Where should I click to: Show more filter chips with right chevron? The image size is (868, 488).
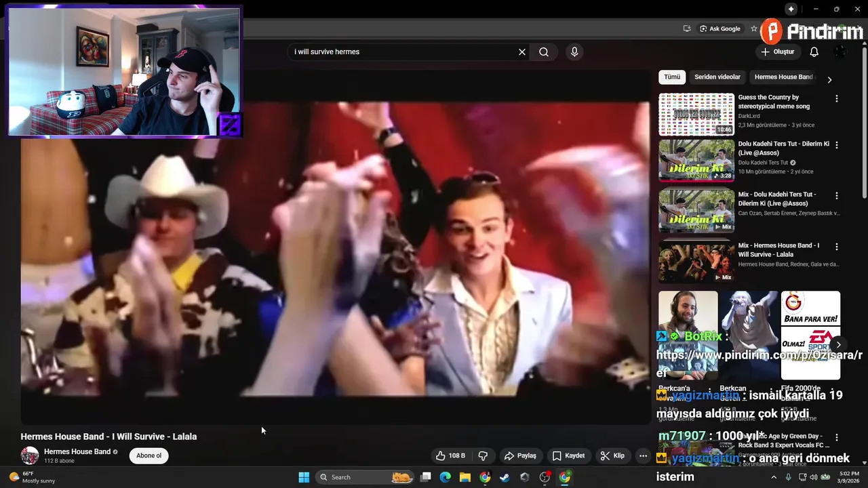[829, 80]
